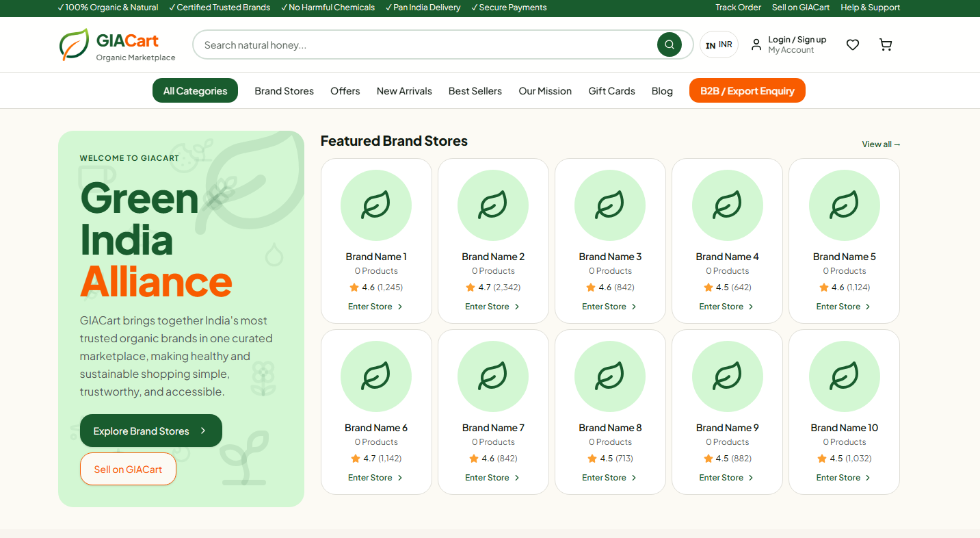Click the GIACart leaf logo
Viewport: 980px width, 538px height.
coord(74,44)
